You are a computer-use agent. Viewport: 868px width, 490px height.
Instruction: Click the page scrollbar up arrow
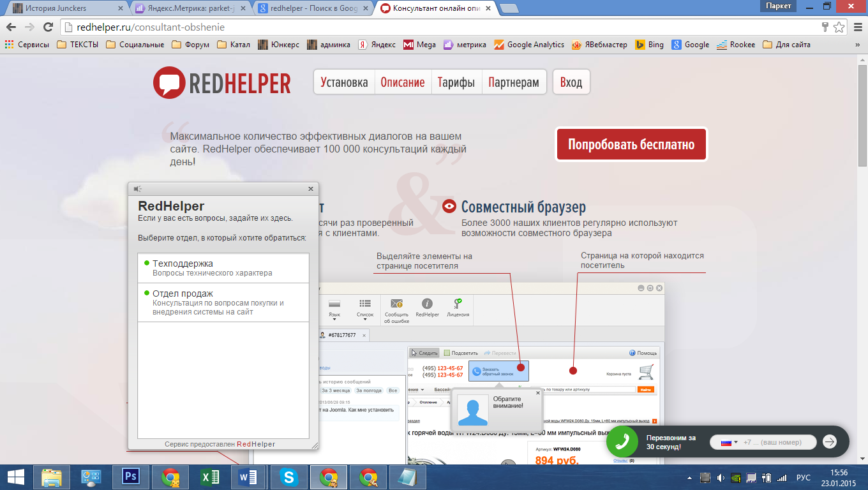[862, 60]
